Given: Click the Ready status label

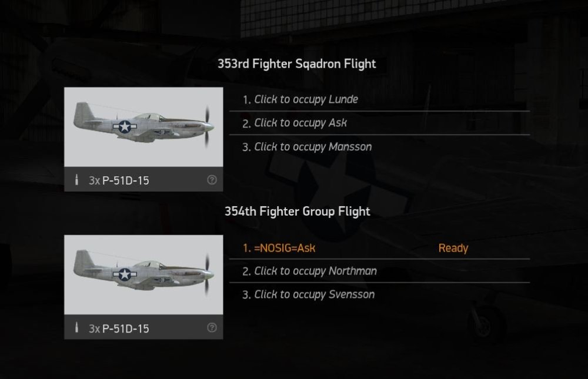Looking at the screenshot, I should click(x=453, y=248).
